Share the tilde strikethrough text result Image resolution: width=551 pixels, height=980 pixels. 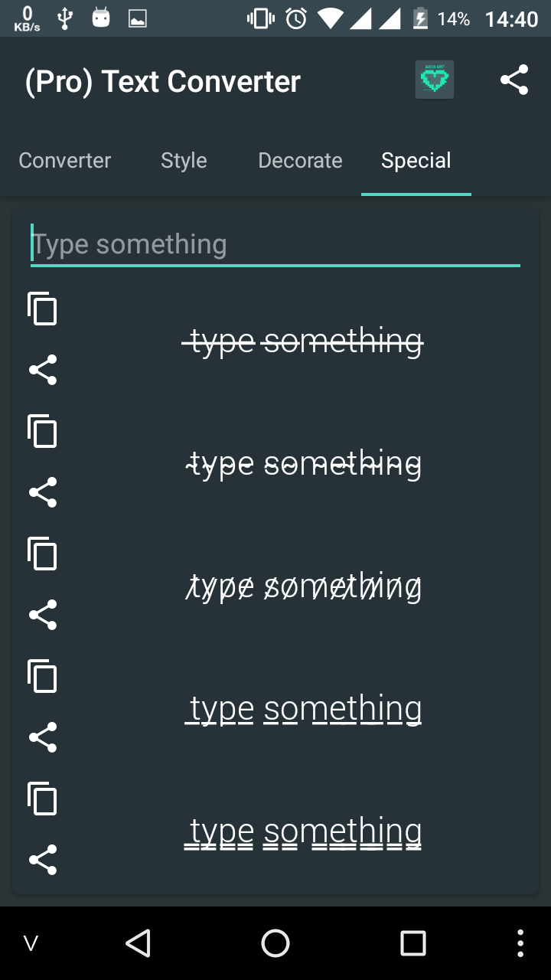click(43, 492)
